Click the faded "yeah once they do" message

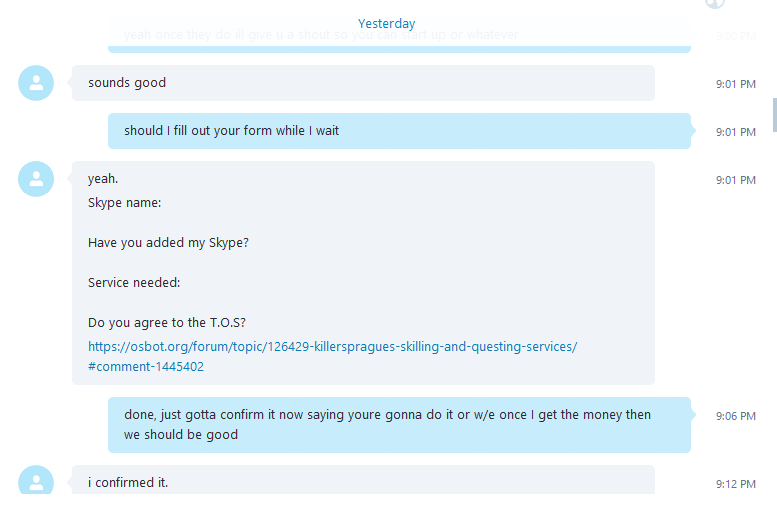click(399, 35)
